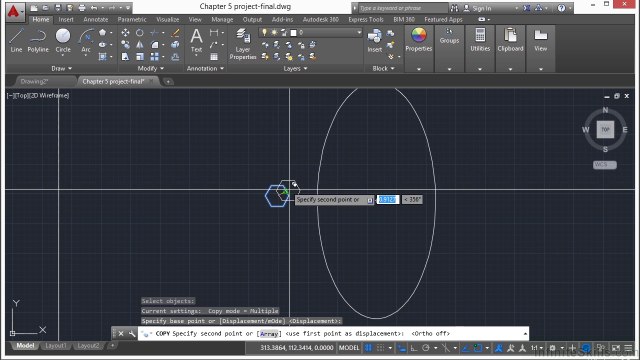
Task: Click the ViewCube TOP face
Action: 605,130
